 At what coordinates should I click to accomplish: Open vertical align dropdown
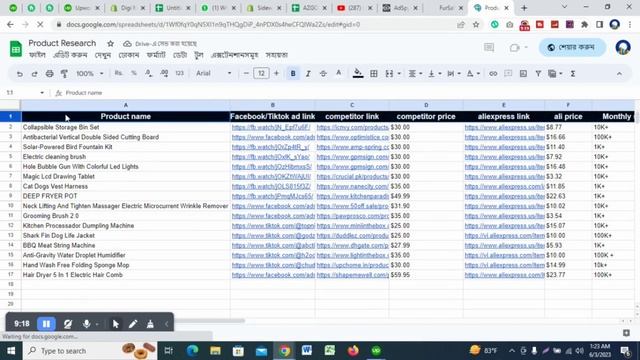coord(434,73)
